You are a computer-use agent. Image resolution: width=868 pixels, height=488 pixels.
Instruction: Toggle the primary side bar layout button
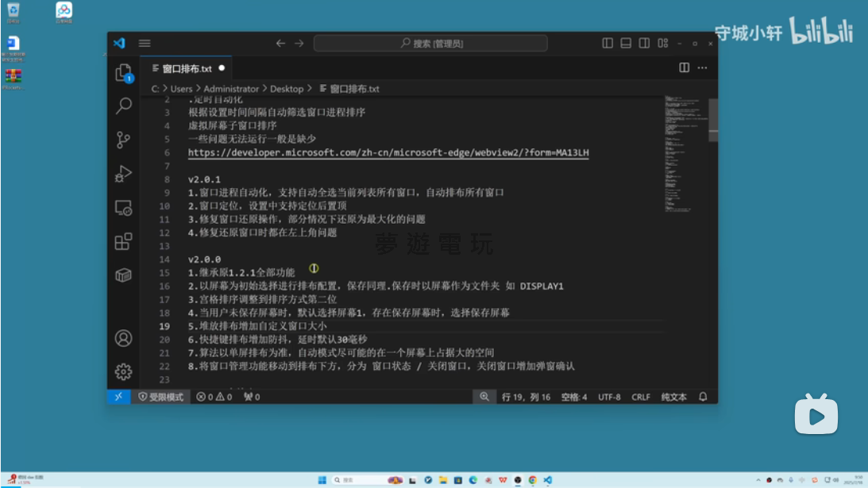click(x=608, y=44)
